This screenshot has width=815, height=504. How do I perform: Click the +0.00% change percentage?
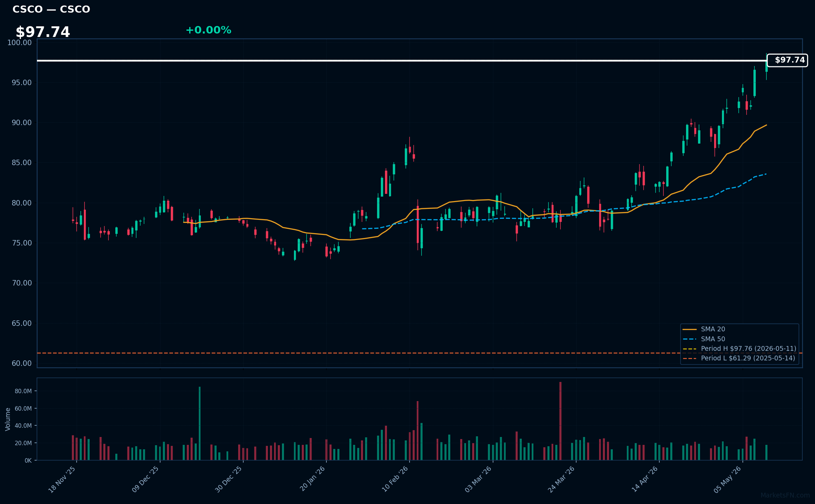[208, 30]
